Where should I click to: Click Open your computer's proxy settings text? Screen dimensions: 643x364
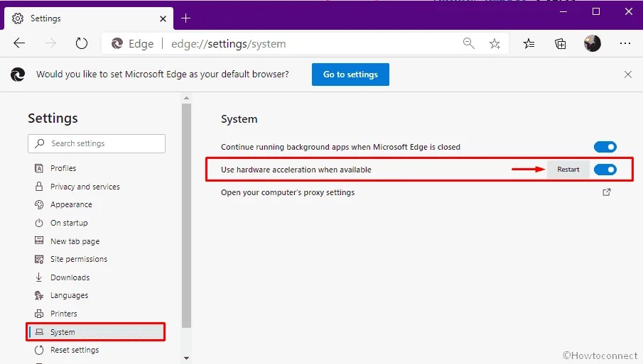288,192
